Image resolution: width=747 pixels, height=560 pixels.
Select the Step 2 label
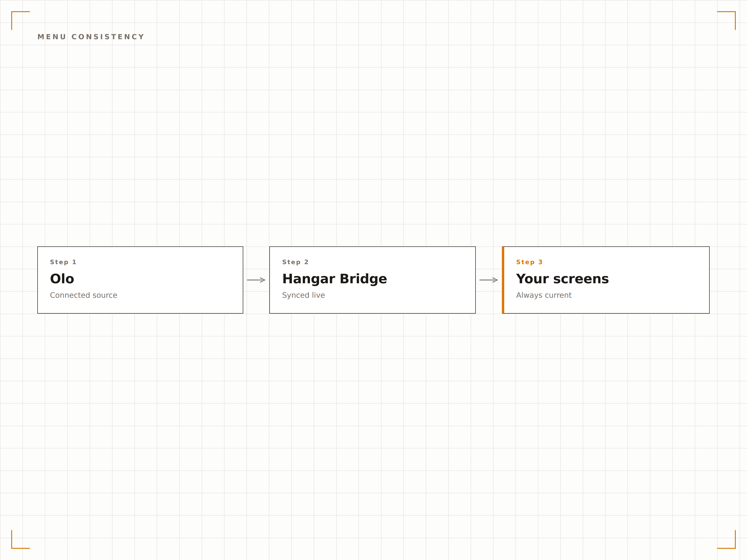[296, 262]
